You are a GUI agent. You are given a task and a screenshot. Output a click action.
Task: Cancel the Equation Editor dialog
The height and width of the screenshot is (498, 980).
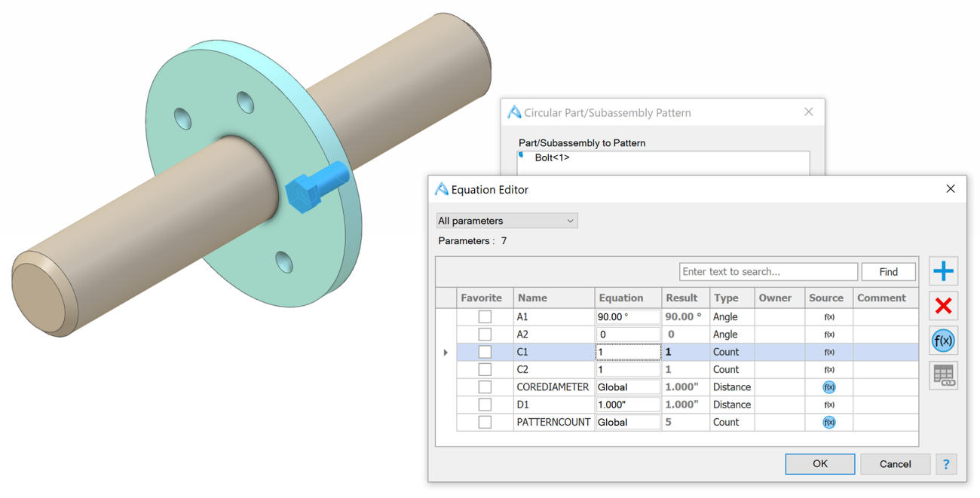pyautogui.click(x=895, y=464)
